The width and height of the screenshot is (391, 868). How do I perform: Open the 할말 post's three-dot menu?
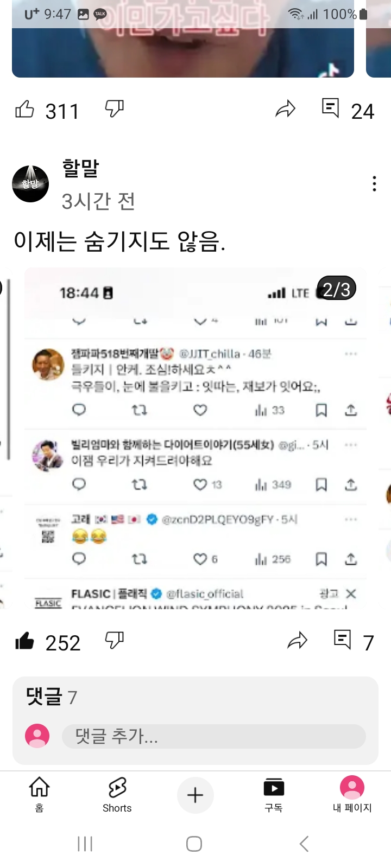point(374,184)
